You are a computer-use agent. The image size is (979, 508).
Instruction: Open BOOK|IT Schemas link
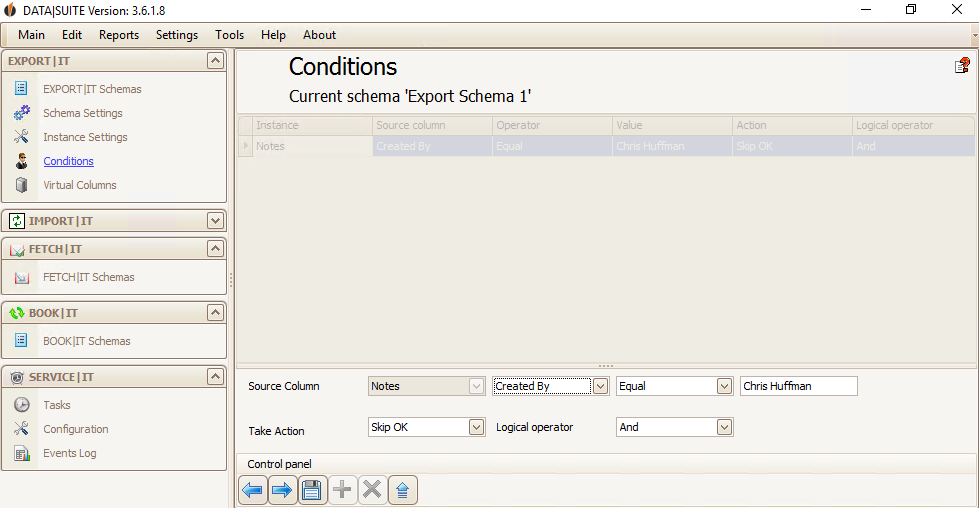(87, 341)
